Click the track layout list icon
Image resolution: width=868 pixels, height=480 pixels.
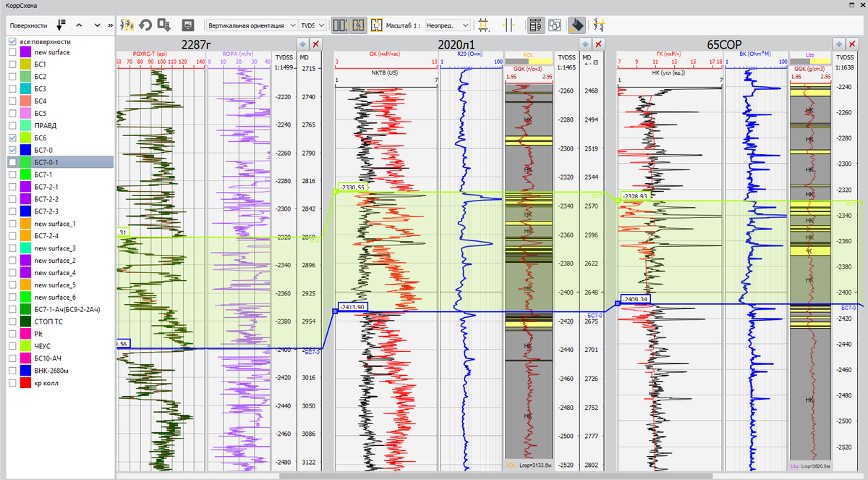(536, 25)
